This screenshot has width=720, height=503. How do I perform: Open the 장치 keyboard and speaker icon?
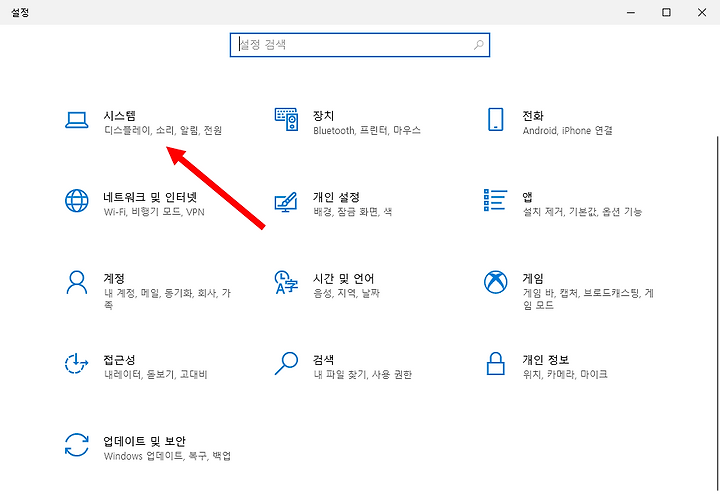coord(287,119)
